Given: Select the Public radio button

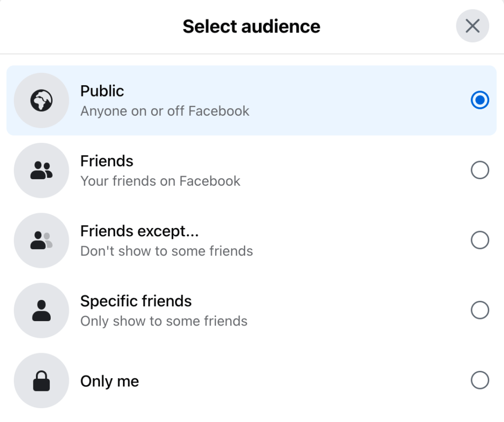Looking at the screenshot, I should [x=479, y=100].
